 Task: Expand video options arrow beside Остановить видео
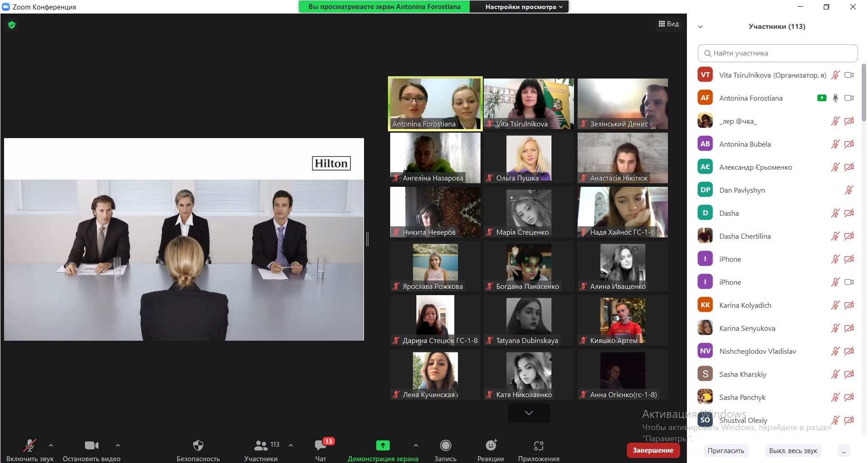[x=118, y=445]
